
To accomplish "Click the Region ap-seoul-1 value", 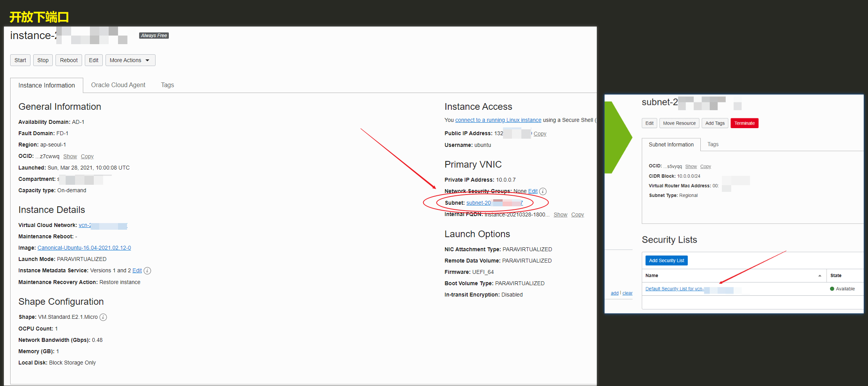I will tap(53, 145).
